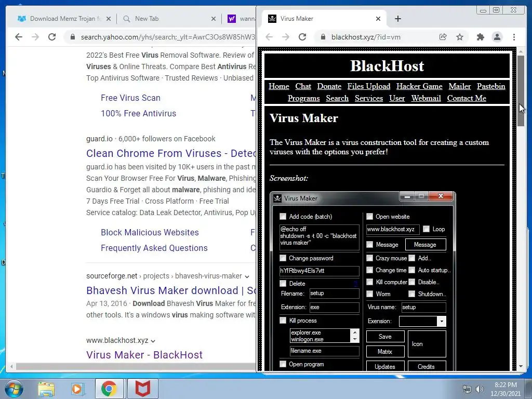Click the Yahoo window horizontal scrollbar
Screen dimensions: 532x399
coord(136,366)
